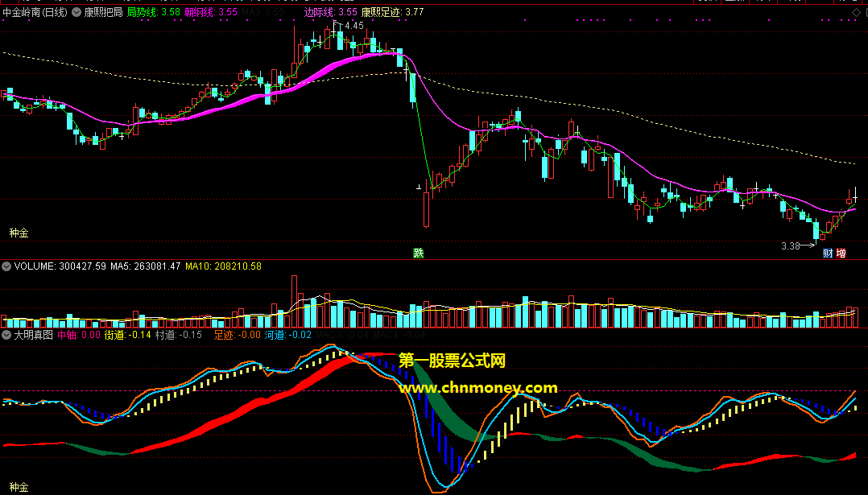The width and height of the screenshot is (868, 495).
Task: Click the 朝纲线: 3.55 value label
Action: click(211, 11)
